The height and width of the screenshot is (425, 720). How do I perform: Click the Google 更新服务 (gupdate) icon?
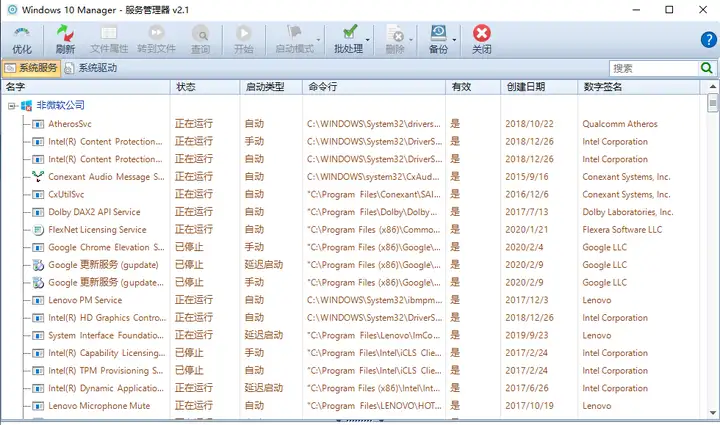pyautogui.click(x=38, y=265)
